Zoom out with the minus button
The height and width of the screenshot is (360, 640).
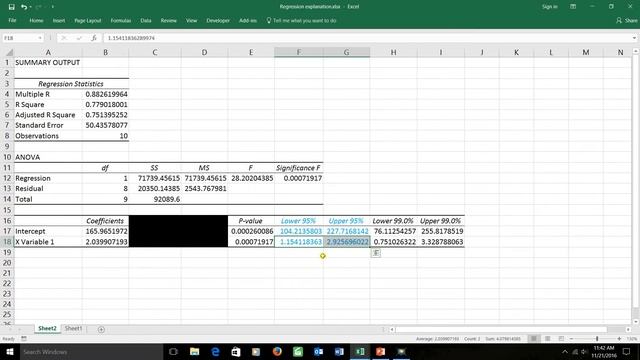tap(571, 338)
